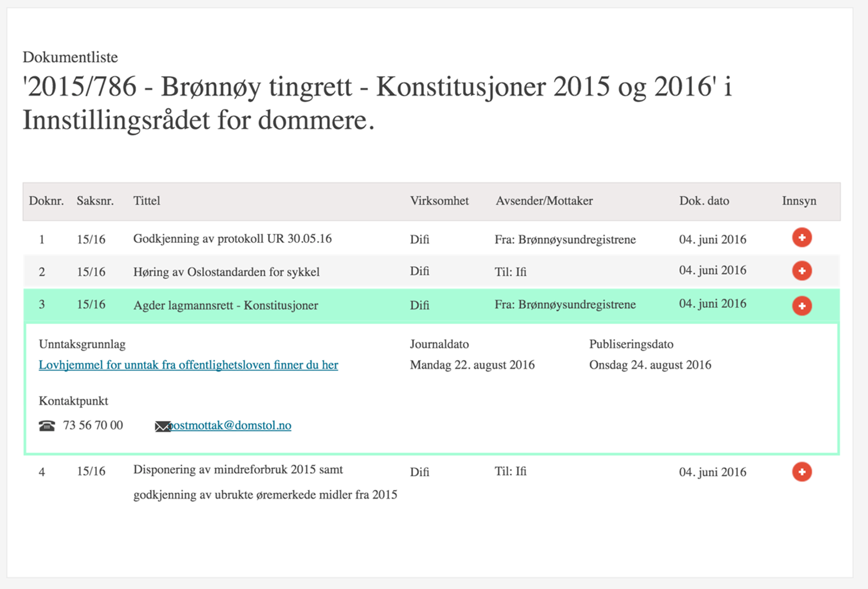Click 'Kontaktpunkt' label
This screenshot has width=868, height=589.
74,401
